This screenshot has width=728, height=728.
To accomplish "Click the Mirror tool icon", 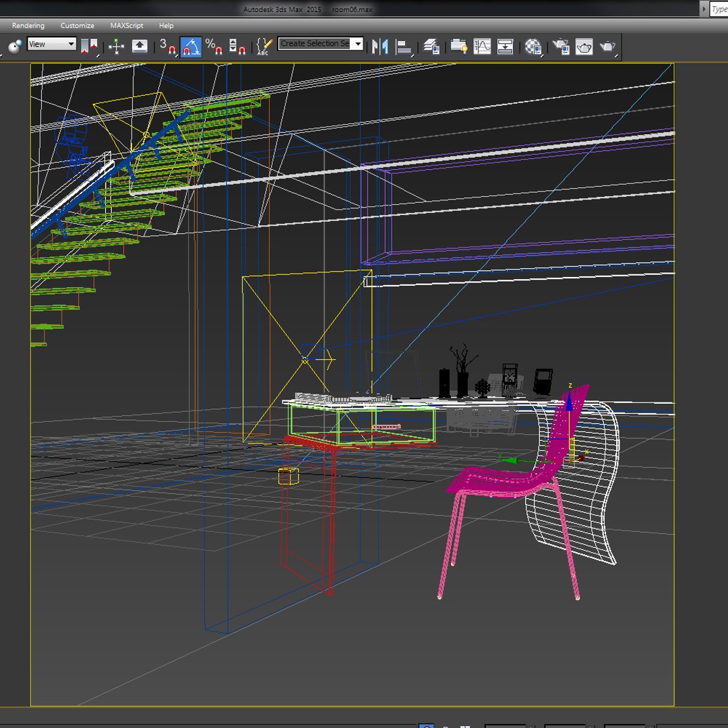I will click(x=380, y=47).
